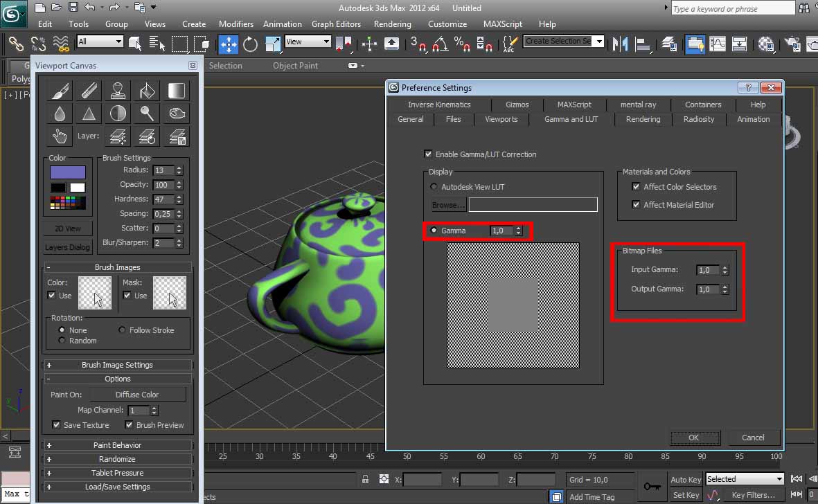Expand the Randomize rollout
818x504 pixels.
tap(117, 459)
